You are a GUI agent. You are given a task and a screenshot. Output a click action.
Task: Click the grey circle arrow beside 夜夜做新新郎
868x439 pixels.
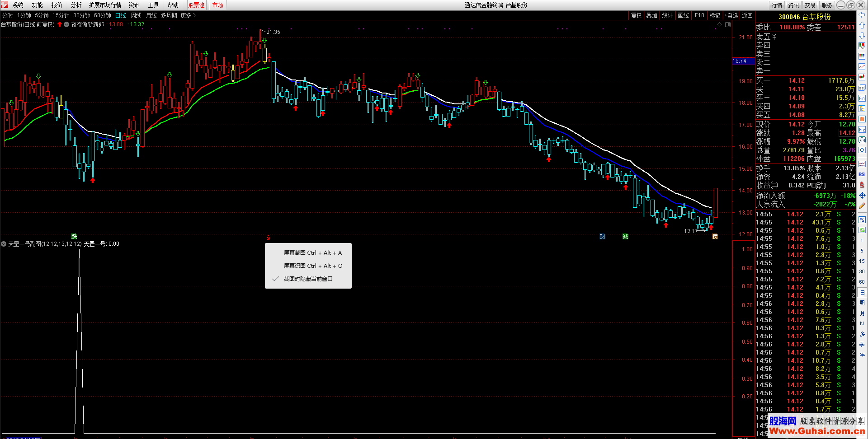[x=66, y=24]
